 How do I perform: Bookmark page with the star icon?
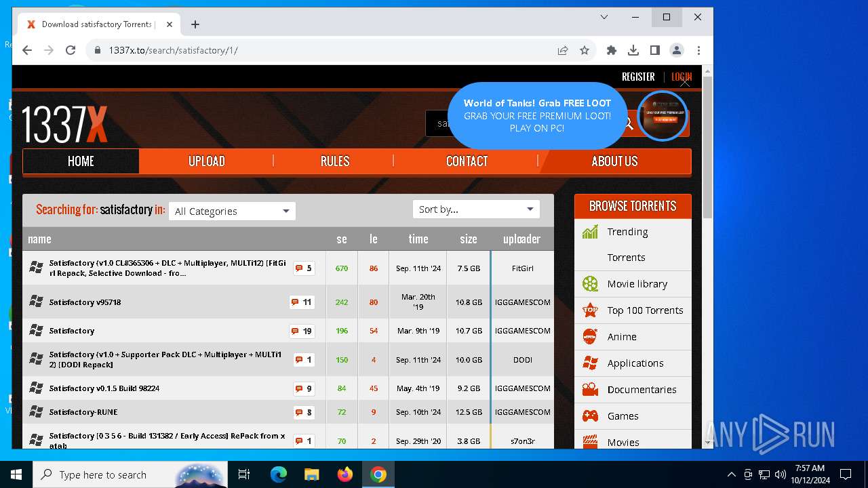(x=585, y=50)
